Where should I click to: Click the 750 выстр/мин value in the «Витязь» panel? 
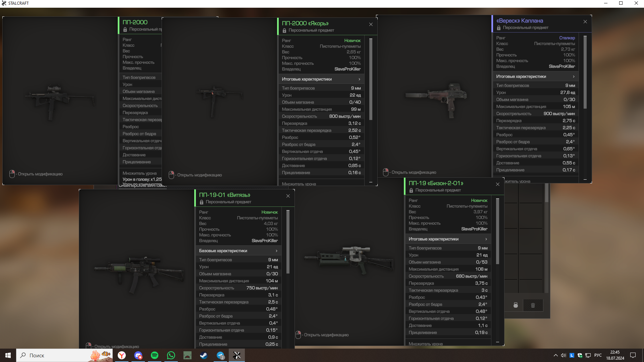pos(262,288)
